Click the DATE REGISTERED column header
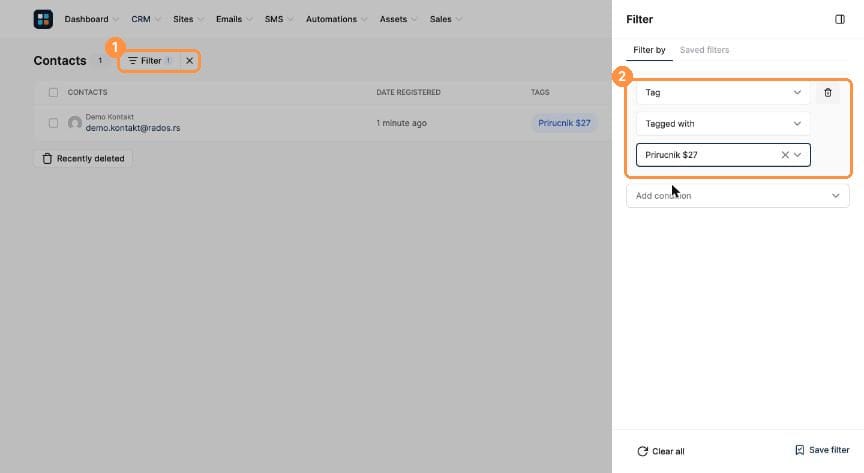The image size is (864, 473). coord(408,93)
